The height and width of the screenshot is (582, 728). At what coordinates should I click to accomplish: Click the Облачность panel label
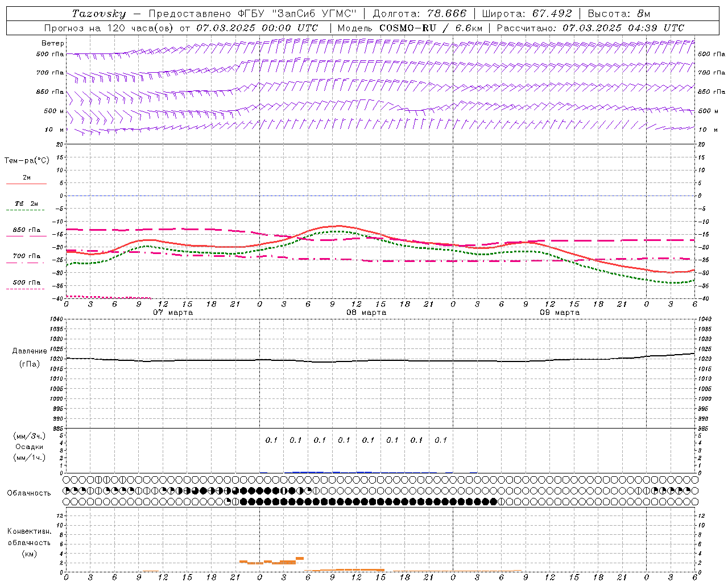[x=29, y=493]
